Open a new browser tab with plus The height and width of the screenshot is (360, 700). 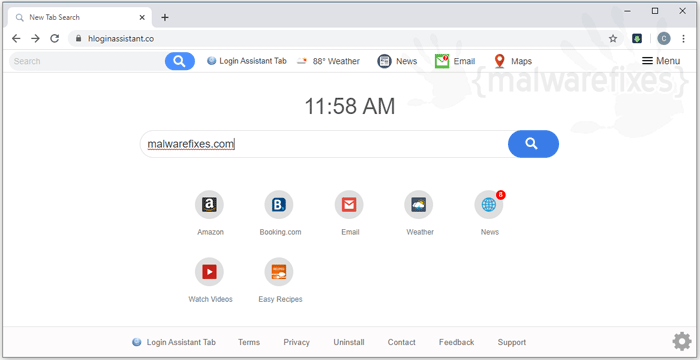pos(165,17)
